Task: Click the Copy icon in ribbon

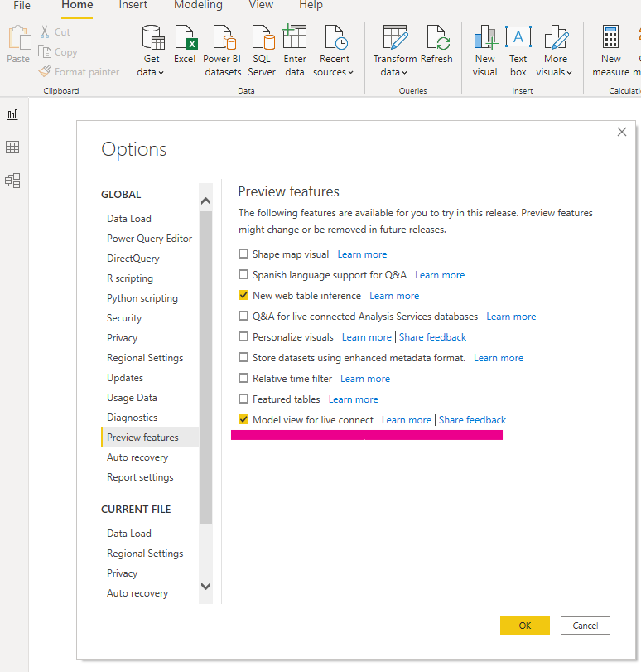Action: click(x=45, y=51)
